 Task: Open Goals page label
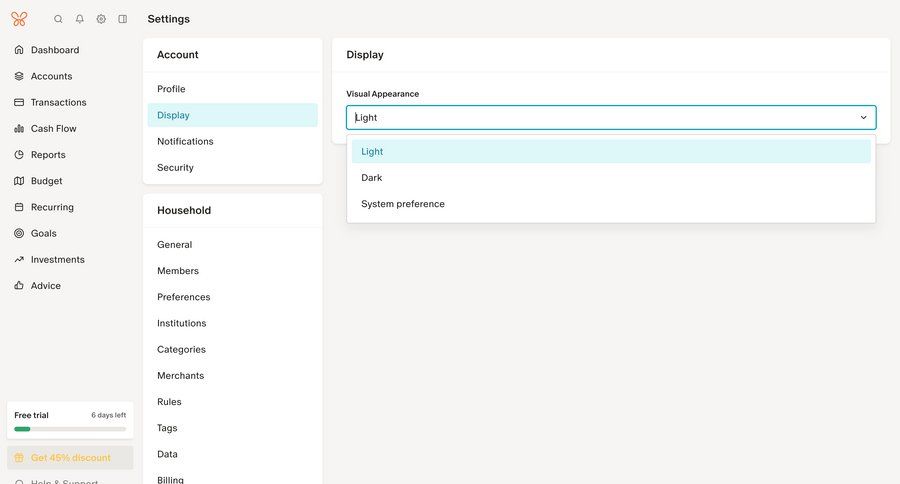tap(44, 233)
